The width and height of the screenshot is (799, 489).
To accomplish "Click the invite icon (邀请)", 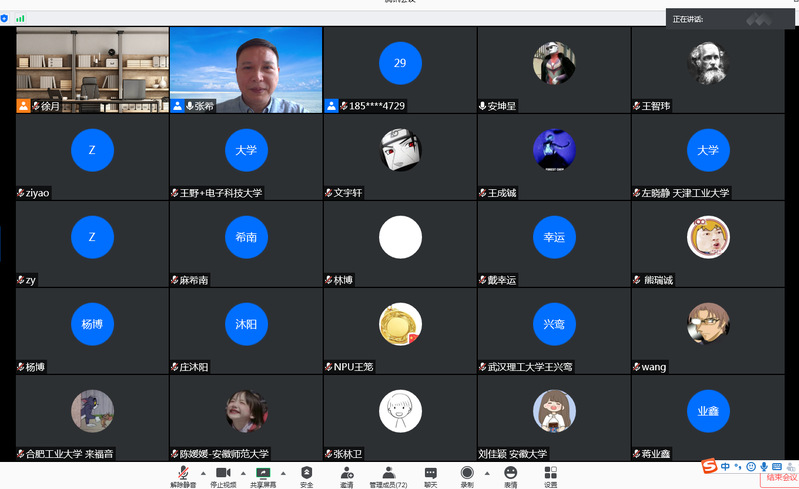I will click(x=346, y=473).
